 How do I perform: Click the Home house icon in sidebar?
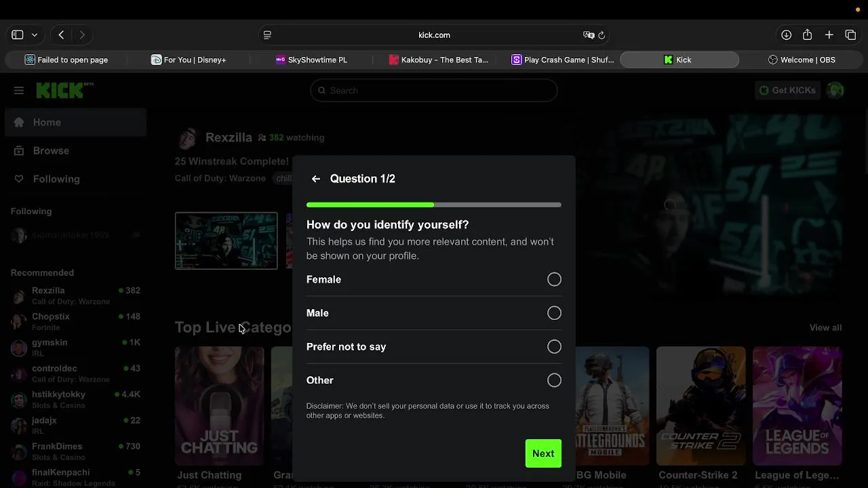pyautogui.click(x=19, y=123)
